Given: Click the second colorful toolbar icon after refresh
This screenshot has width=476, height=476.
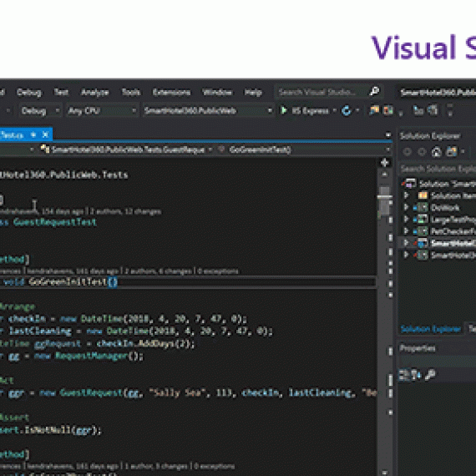Looking at the screenshot, I should (x=388, y=110).
